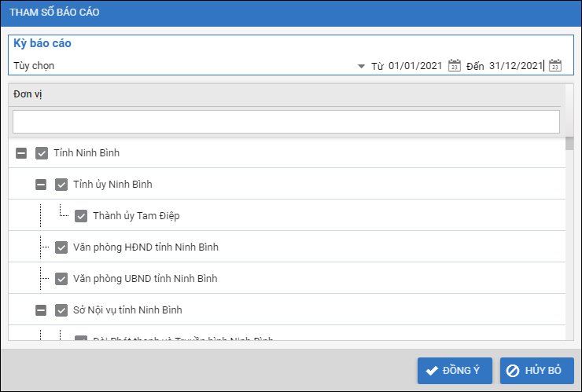The width and height of the screenshot is (582, 392).
Task: Uncheck the Tỉnh Ninh Bình checkbox
Action: click(x=42, y=153)
